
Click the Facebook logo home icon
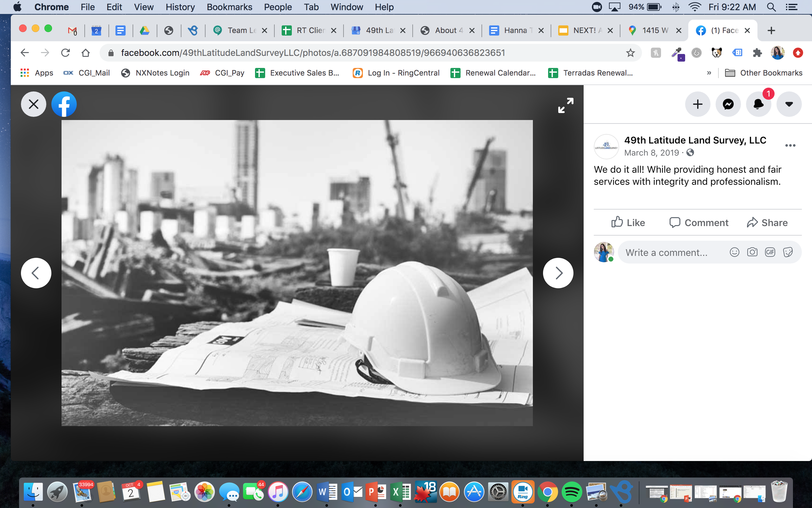(64, 104)
